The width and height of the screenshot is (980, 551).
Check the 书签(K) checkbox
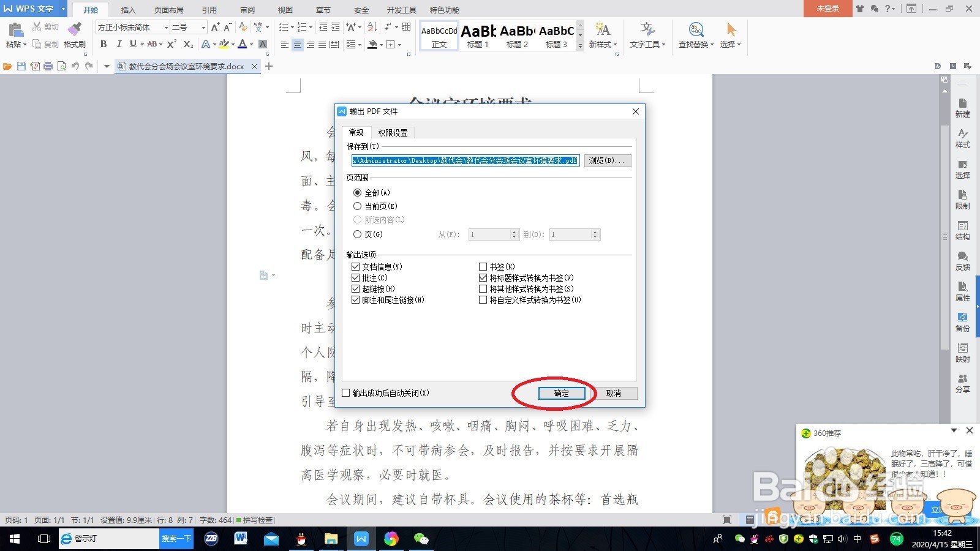point(483,266)
